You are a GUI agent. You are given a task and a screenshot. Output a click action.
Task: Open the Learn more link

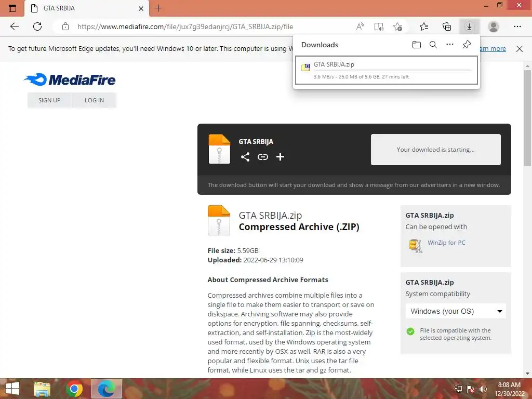click(x=493, y=48)
